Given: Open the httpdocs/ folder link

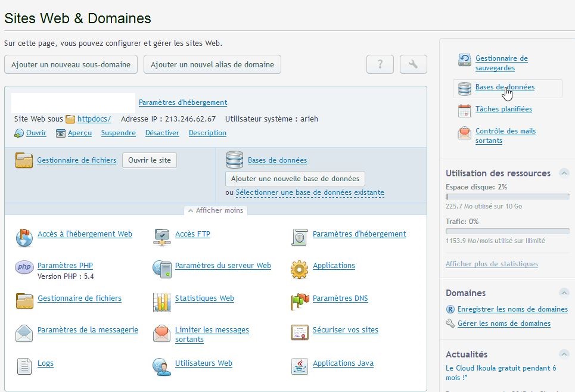Looking at the screenshot, I should [x=94, y=119].
